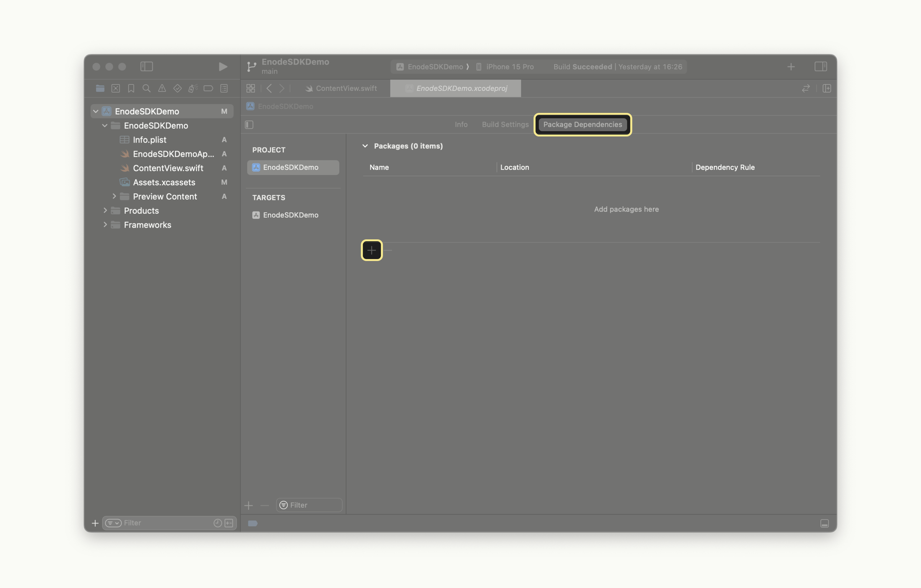Screen dimensions: 921x588
Task: Select the Source Control navigator icon
Action: pos(116,89)
